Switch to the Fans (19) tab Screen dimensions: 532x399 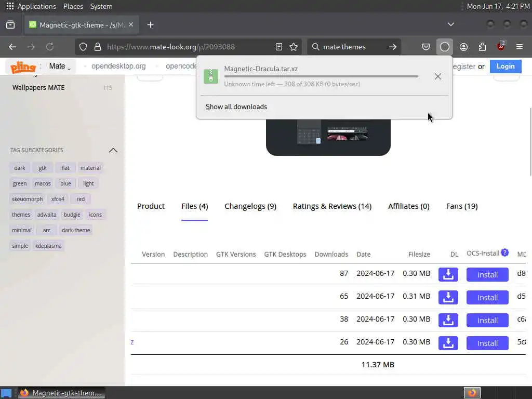(462, 206)
